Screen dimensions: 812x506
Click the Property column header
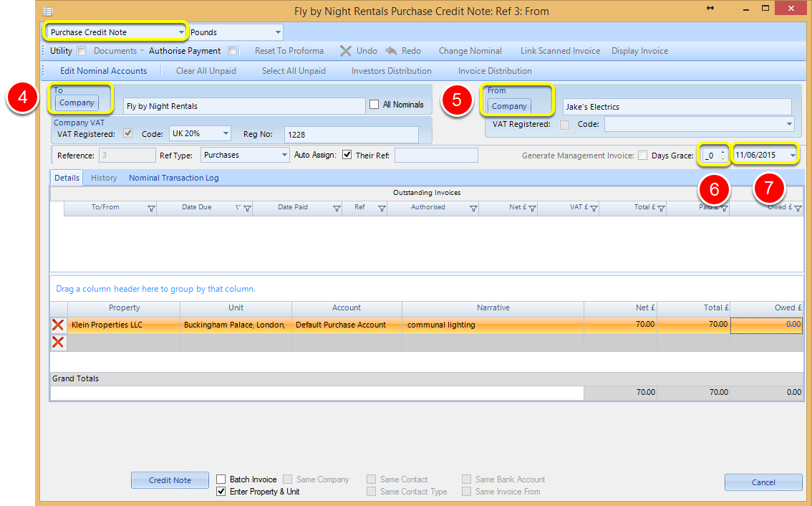124,307
